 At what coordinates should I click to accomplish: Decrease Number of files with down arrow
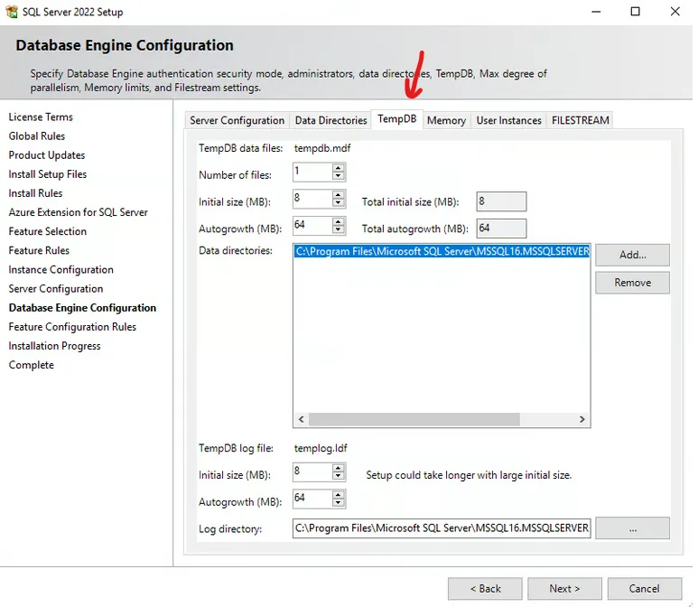point(339,176)
